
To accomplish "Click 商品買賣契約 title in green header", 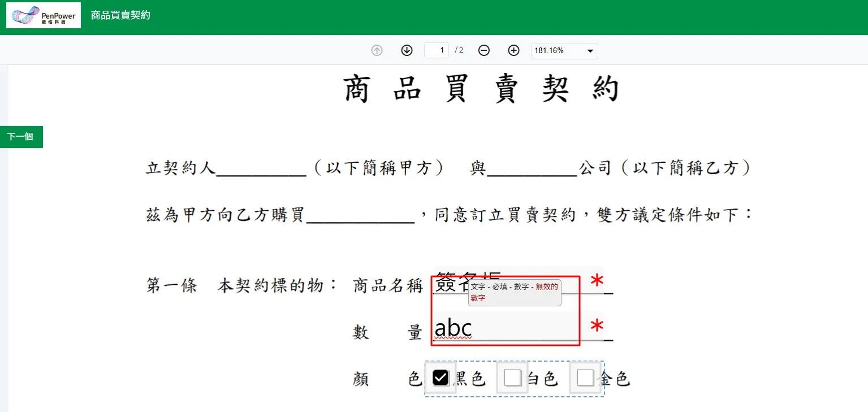I will point(120,15).
